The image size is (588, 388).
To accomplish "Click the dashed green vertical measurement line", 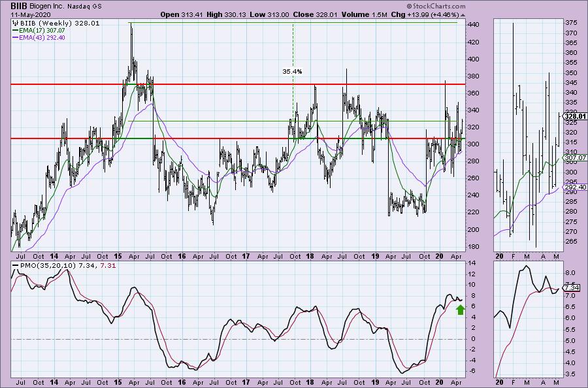I will 293,71.
